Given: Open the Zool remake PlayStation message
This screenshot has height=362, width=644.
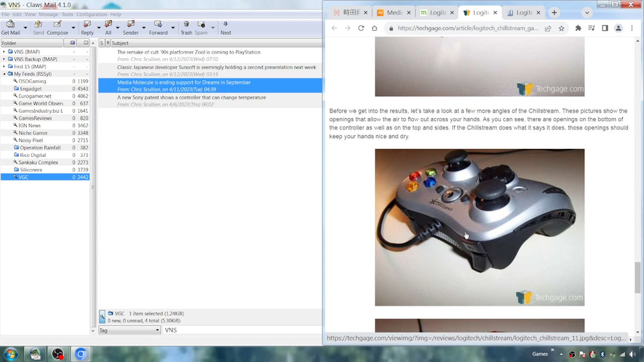Looking at the screenshot, I should point(210,56).
